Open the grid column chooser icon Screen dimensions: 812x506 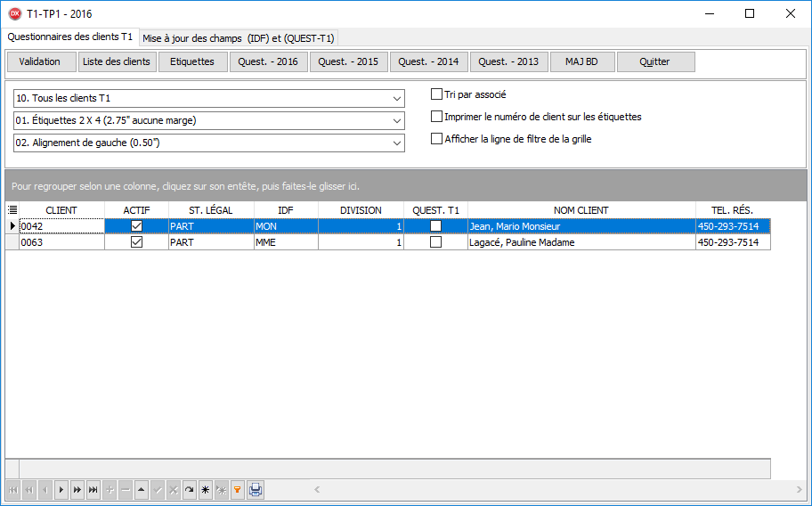click(x=12, y=210)
